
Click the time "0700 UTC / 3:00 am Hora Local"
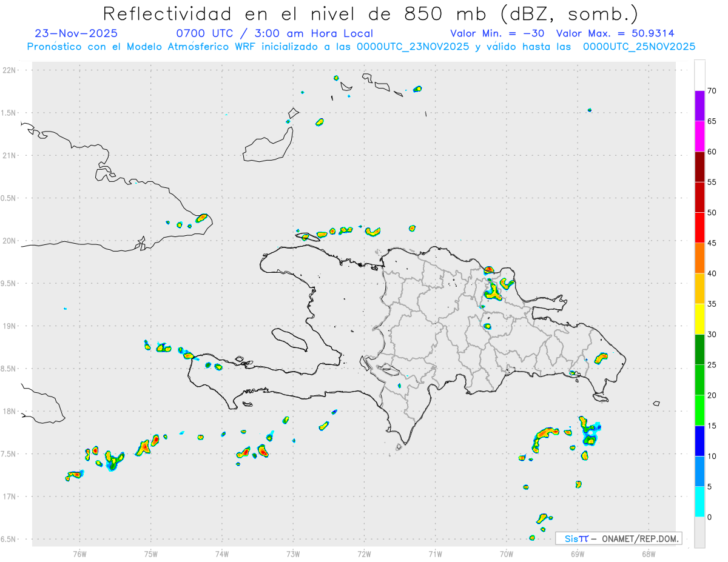(274, 33)
